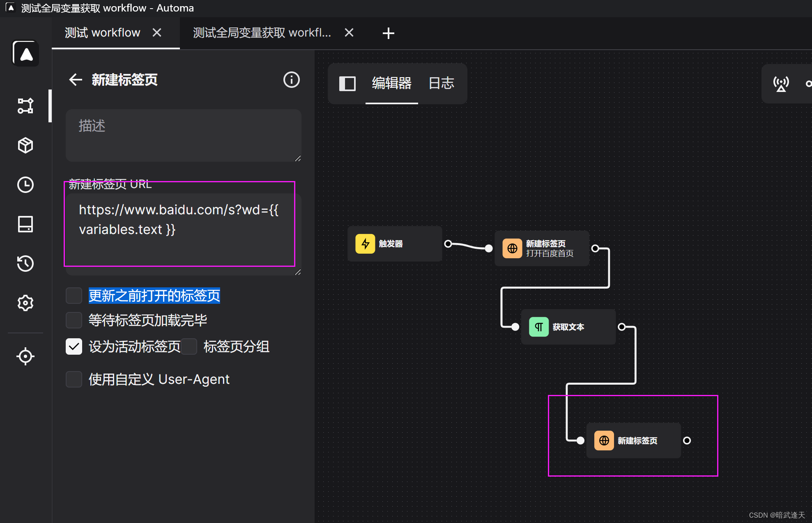Uncheck 设为活动标签页 checkbox
Image resolution: width=812 pixels, height=523 pixels.
(x=74, y=346)
